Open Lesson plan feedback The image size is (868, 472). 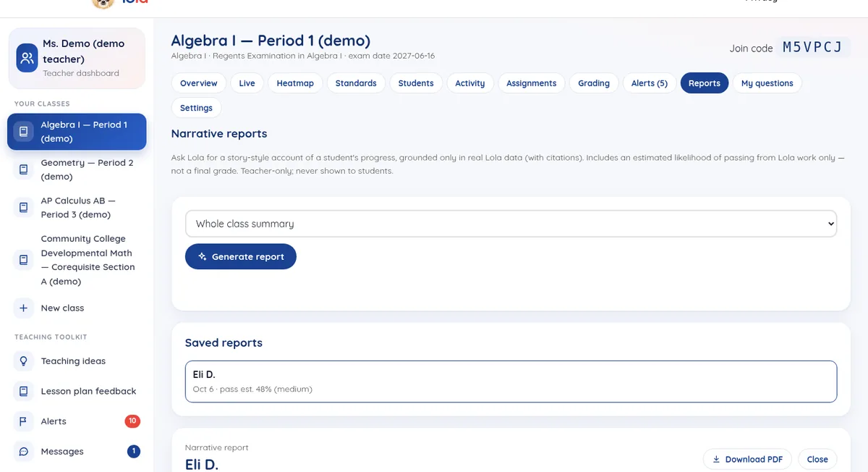[77, 391]
